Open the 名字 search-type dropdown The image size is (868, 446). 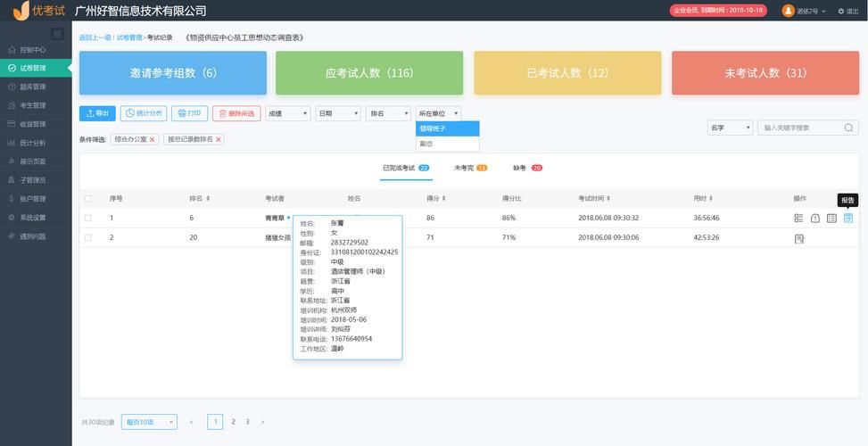(x=730, y=128)
